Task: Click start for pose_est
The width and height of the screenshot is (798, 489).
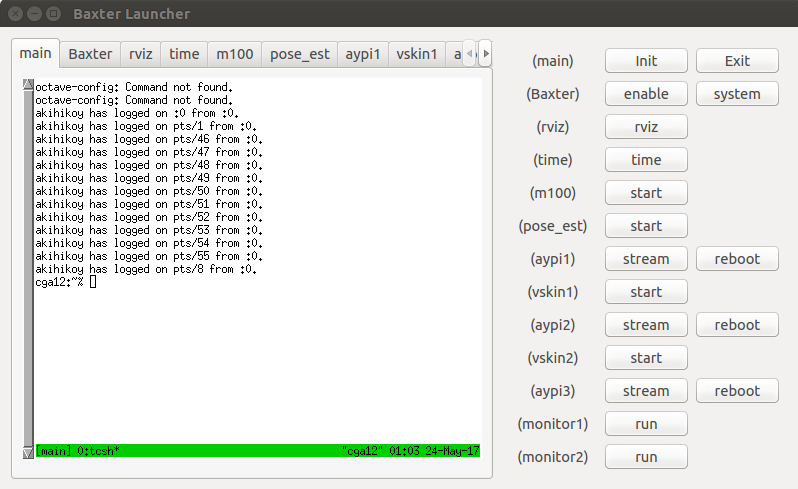Action: (646, 226)
